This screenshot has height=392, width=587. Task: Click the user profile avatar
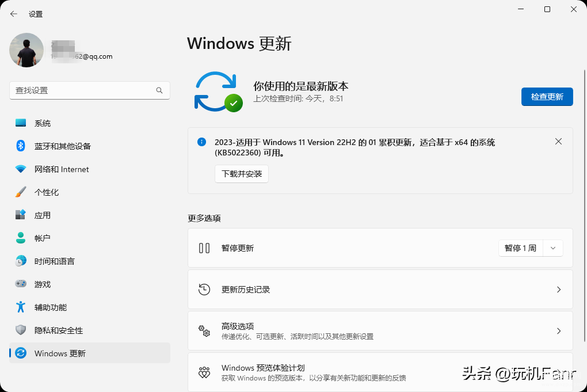(26, 50)
